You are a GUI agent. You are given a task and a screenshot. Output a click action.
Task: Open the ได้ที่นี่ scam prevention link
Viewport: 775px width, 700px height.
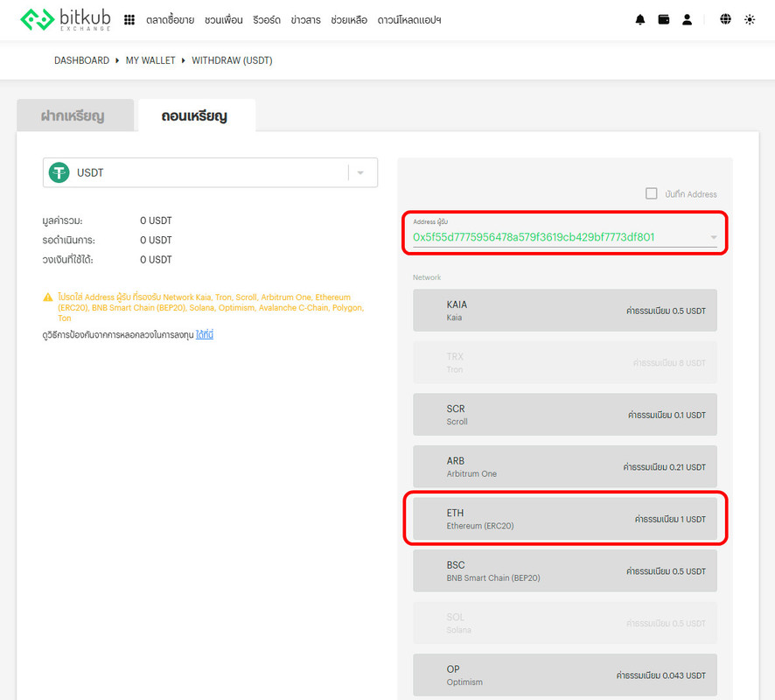pos(204,334)
